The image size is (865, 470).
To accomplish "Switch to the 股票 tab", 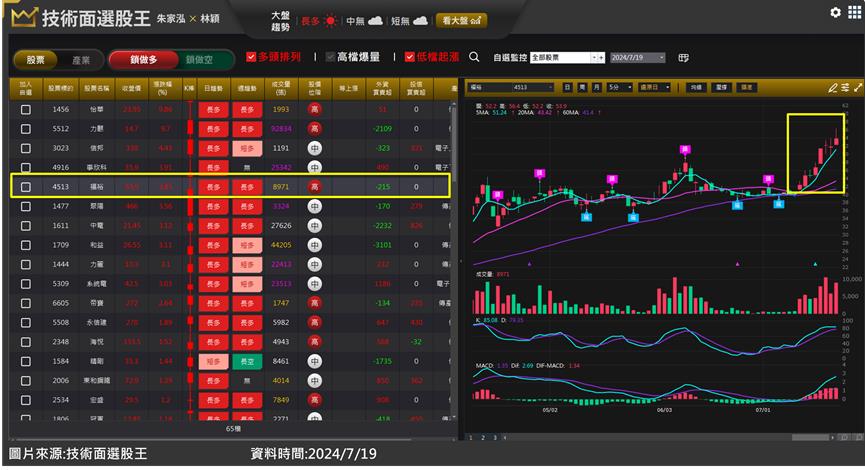I will pyautogui.click(x=36, y=60).
